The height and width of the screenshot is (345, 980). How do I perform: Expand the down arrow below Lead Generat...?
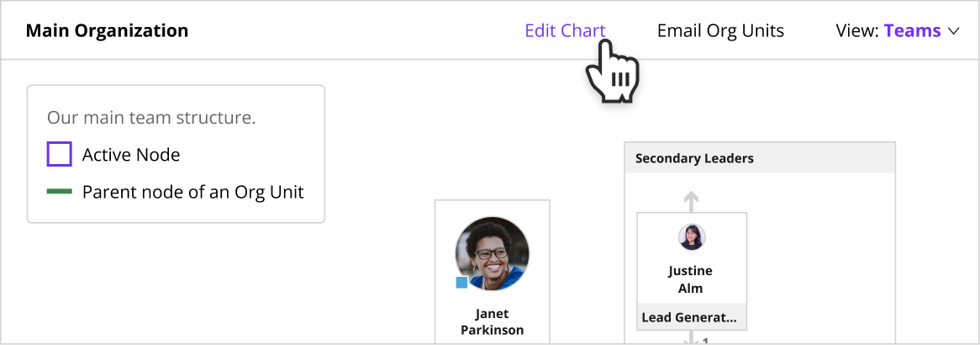691,339
